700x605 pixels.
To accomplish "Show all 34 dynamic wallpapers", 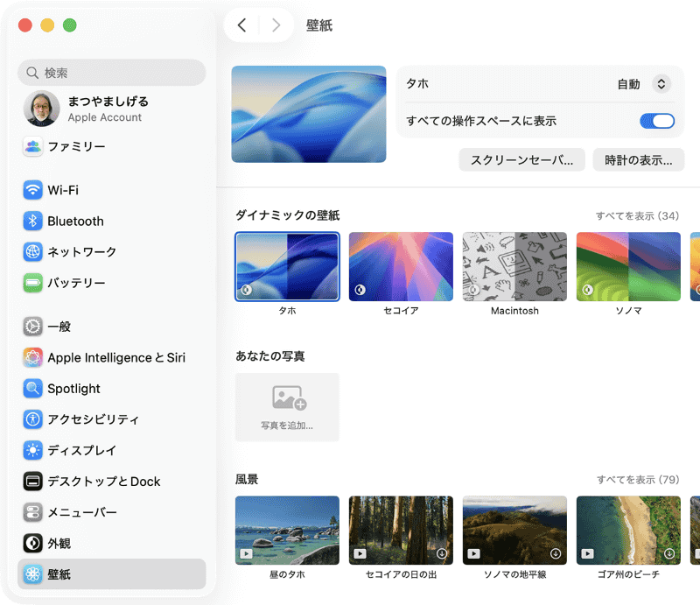I will pyautogui.click(x=637, y=215).
